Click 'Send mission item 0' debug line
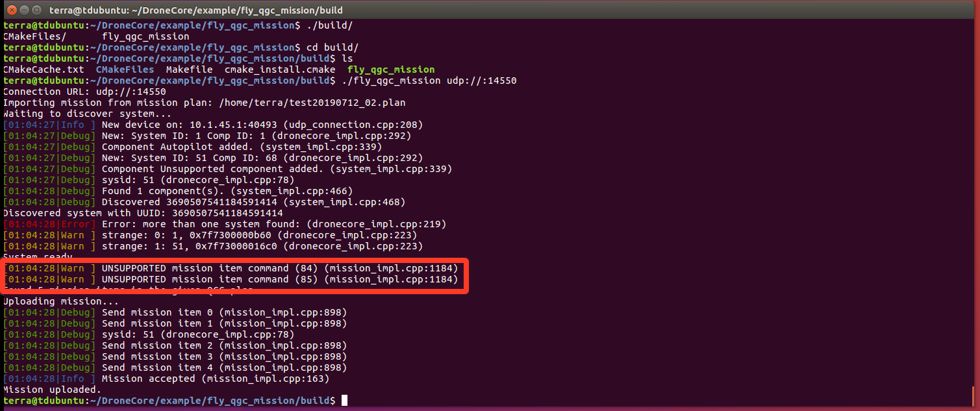The image size is (980, 411). [x=175, y=312]
